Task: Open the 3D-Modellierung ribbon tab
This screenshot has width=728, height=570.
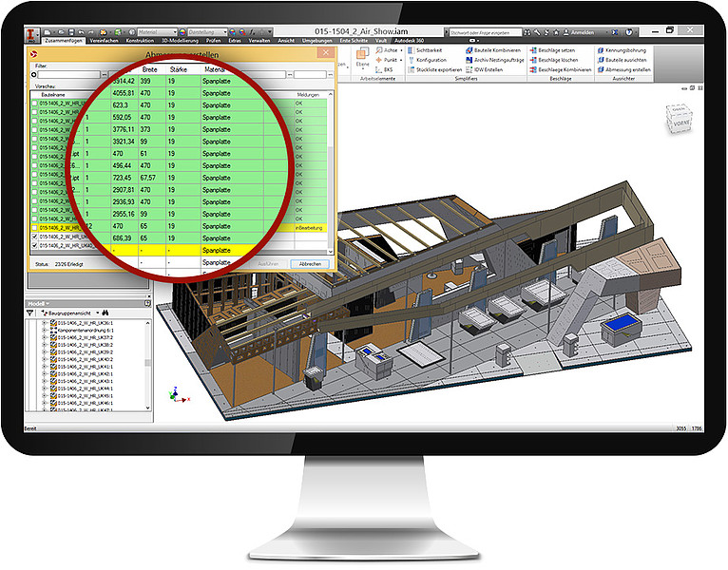Action: coord(180,41)
